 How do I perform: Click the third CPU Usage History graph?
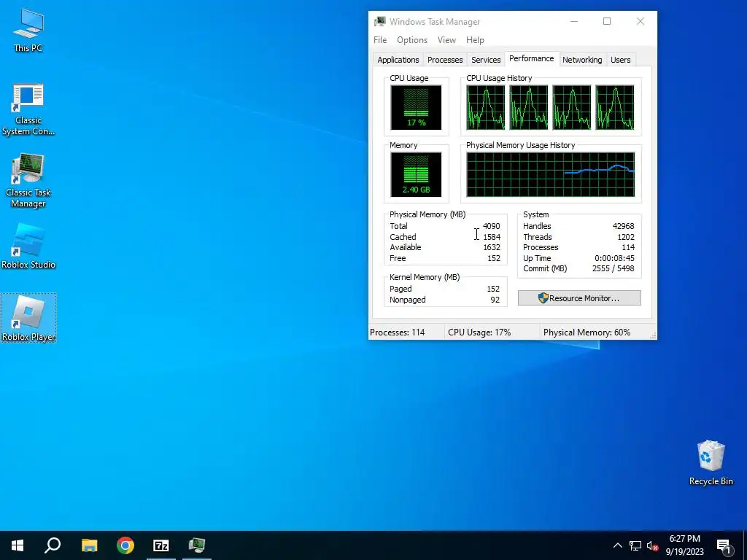pyautogui.click(x=572, y=108)
